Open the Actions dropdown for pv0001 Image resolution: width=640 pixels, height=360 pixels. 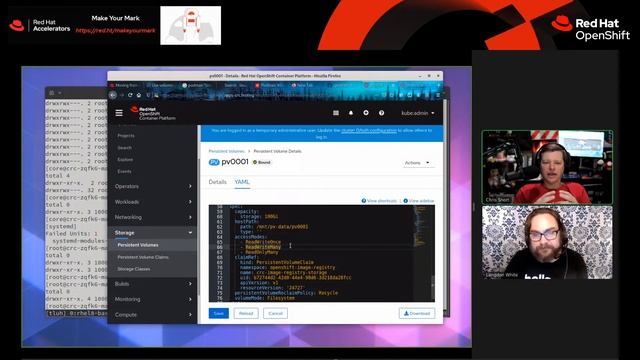(x=417, y=163)
